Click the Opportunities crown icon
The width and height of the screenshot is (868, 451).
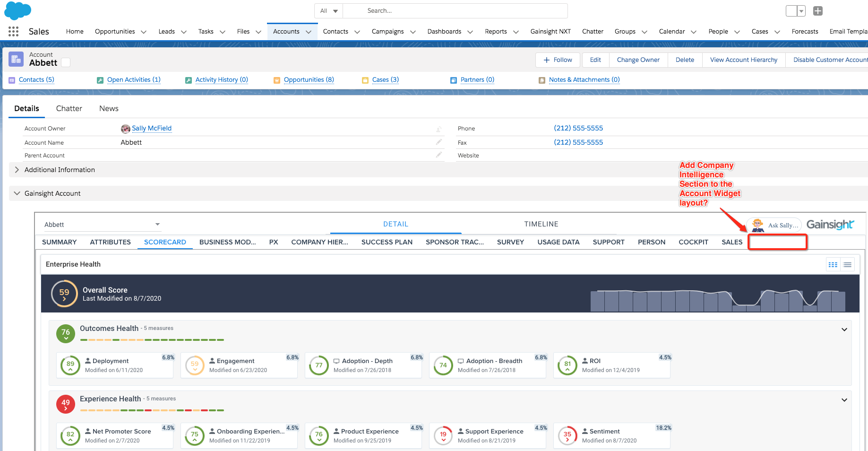[x=277, y=80]
